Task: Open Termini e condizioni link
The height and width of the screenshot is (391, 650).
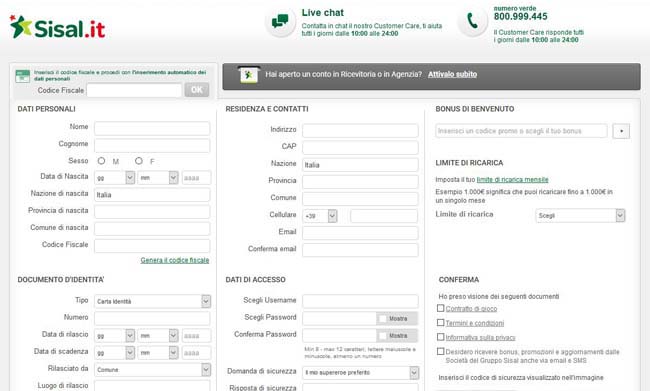Action: [475, 323]
